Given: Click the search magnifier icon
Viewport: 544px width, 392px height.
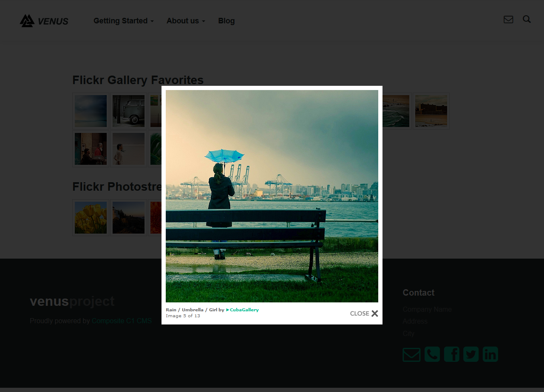Looking at the screenshot, I should point(527,19).
